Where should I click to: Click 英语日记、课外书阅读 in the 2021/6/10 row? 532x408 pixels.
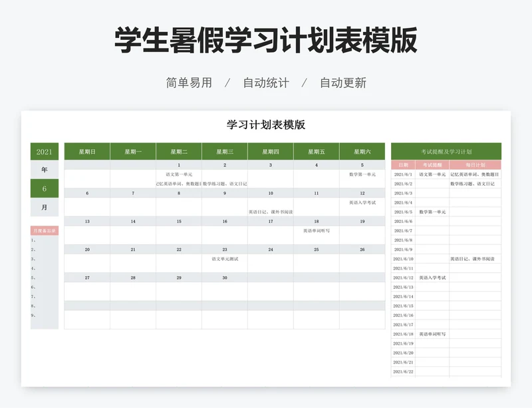pyautogui.click(x=473, y=259)
